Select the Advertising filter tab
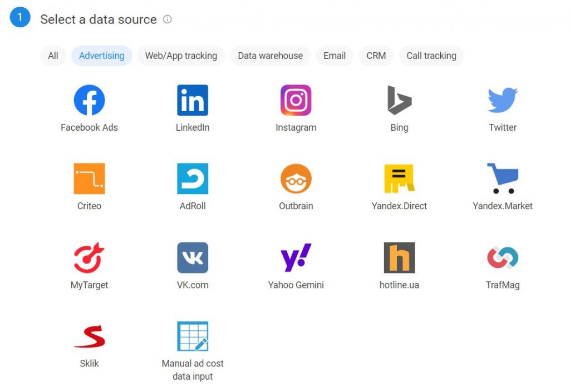 (x=102, y=56)
